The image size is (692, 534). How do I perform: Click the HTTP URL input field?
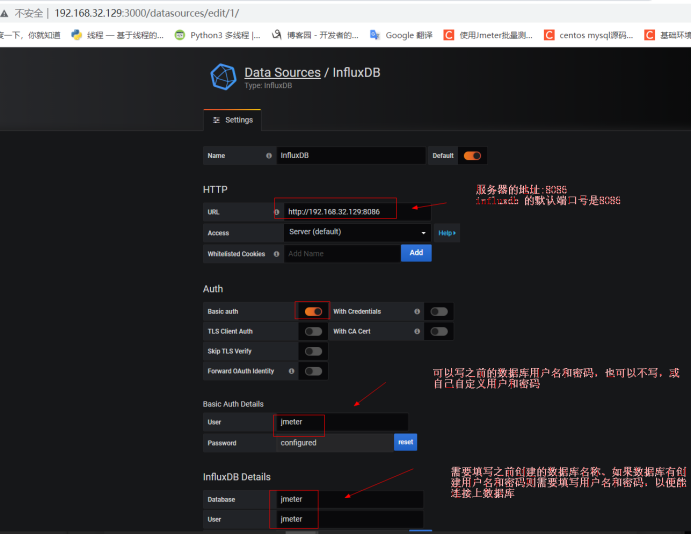(x=357, y=212)
